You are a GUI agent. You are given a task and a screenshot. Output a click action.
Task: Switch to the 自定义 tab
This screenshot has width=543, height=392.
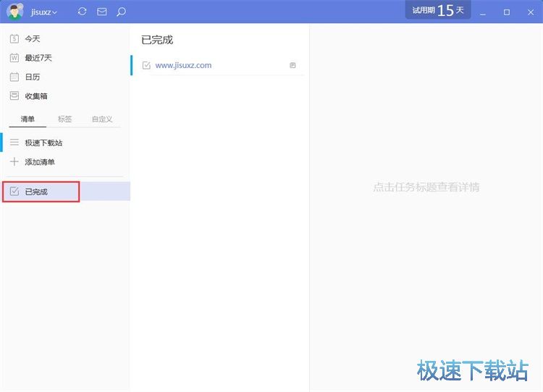point(102,119)
